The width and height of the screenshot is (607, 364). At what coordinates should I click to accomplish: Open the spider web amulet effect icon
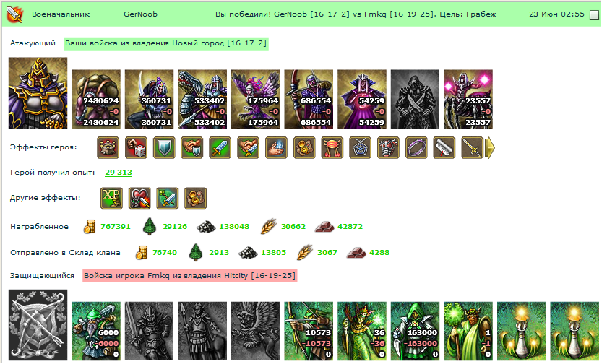360,148
